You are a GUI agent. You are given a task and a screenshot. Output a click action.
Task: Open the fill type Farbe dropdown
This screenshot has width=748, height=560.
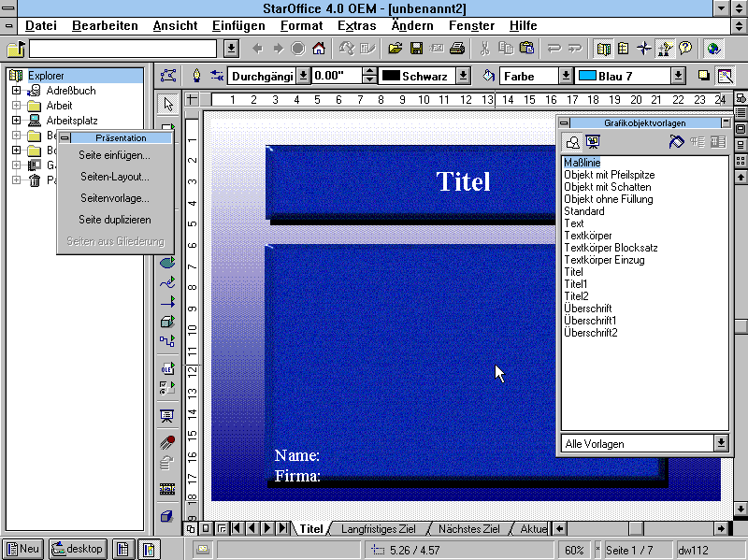point(566,77)
